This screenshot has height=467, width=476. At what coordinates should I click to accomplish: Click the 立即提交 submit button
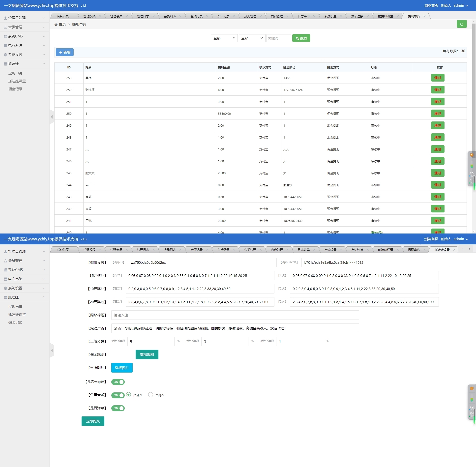pyautogui.click(x=93, y=421)
